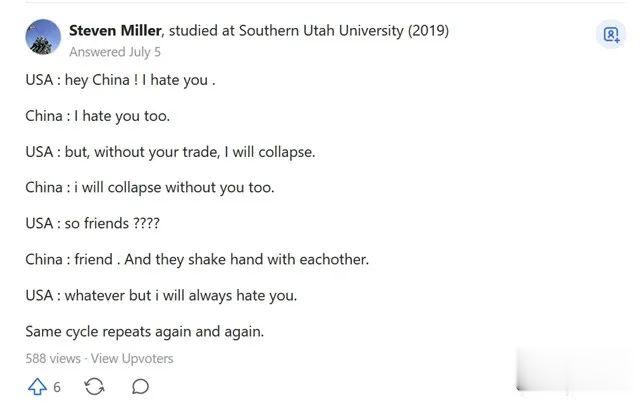The image size is (640, 409).
Task: Click the Steven Miller author name
Action: [115, 30]
